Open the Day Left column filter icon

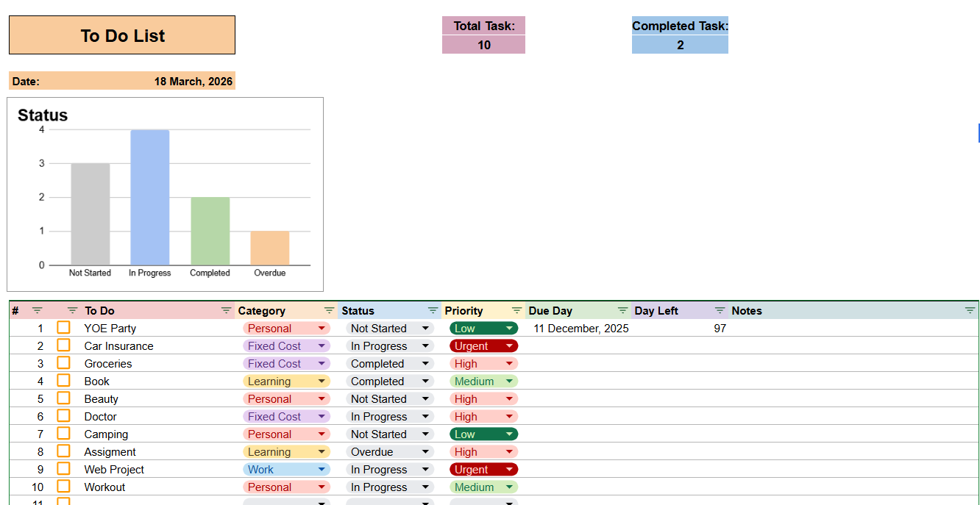tap(720, 311)
